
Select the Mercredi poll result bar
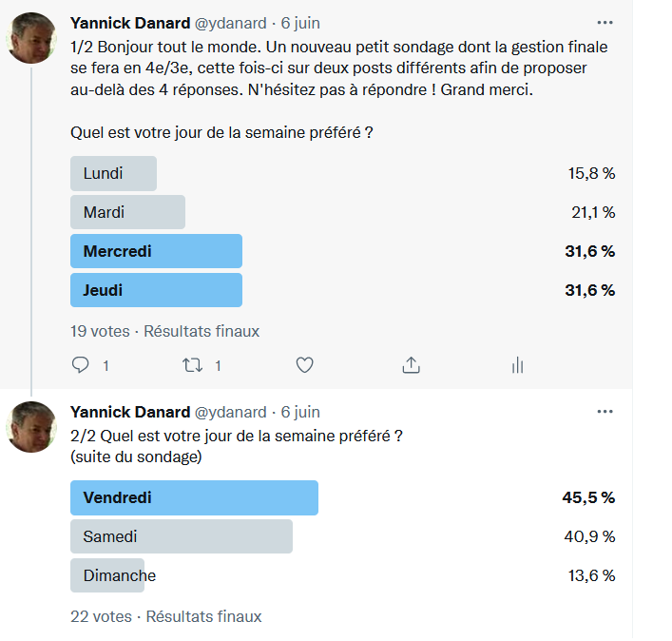point(156,251)
